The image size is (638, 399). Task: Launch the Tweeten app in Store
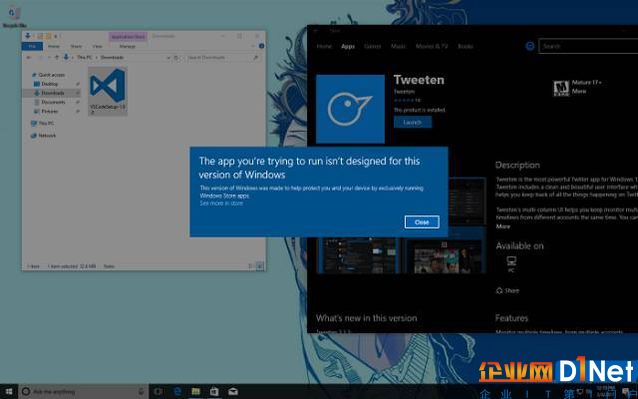413,122
